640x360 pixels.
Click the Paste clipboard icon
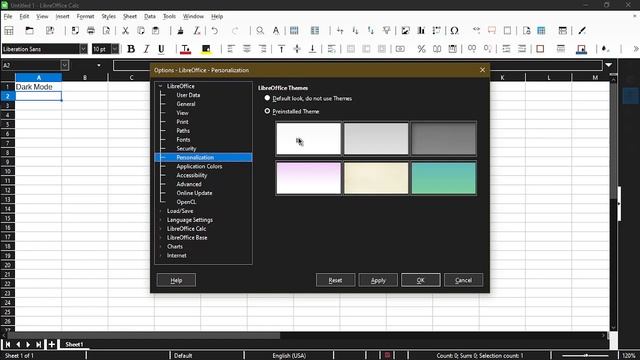156,31
